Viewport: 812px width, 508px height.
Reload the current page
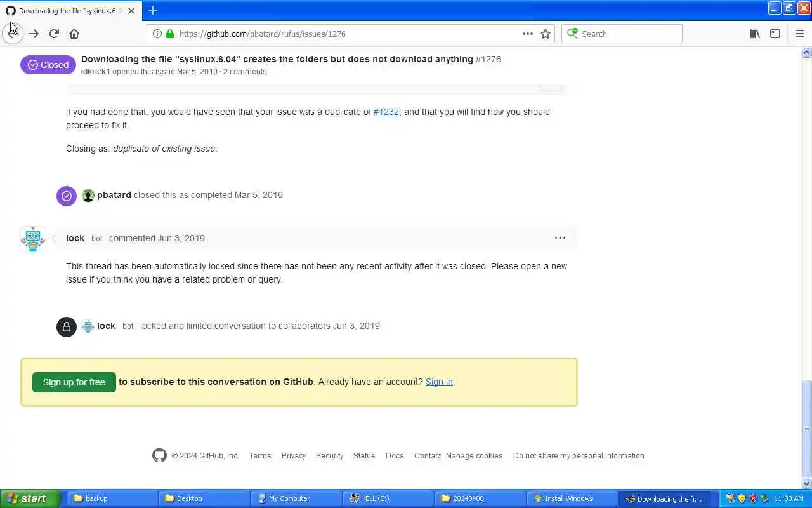tap(54, 34)
